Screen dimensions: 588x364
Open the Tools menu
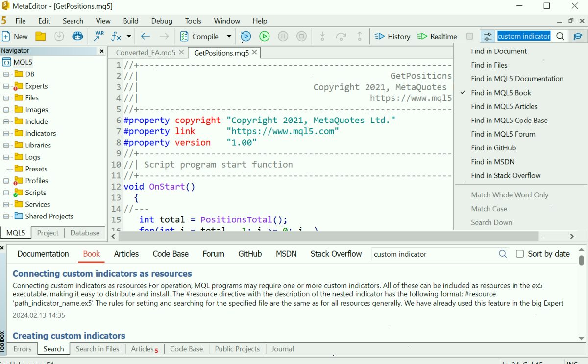click(193, 21)
